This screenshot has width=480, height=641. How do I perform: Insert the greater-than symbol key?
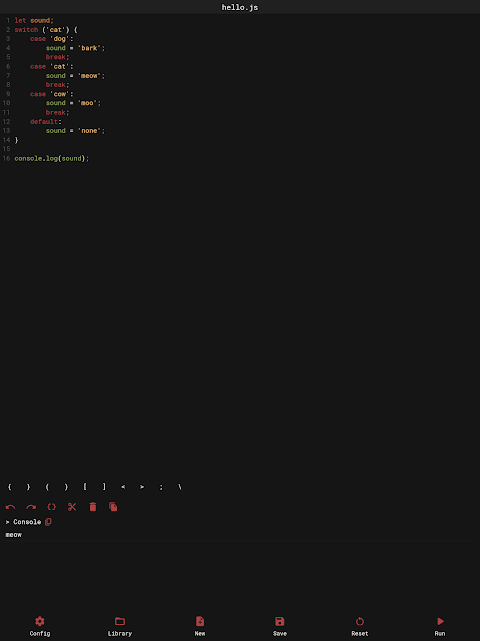pos(142,487)
